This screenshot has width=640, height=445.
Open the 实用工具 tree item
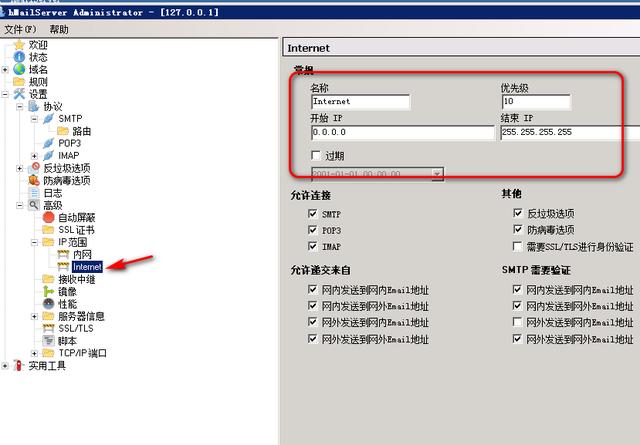tap(47, 365)
